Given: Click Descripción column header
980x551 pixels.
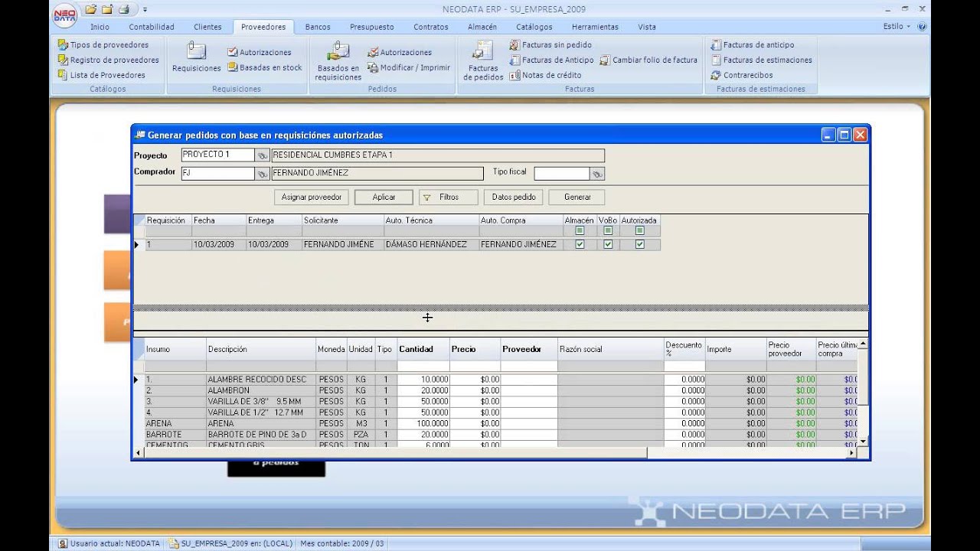Looking at the screenshot, I should [261, 349].
